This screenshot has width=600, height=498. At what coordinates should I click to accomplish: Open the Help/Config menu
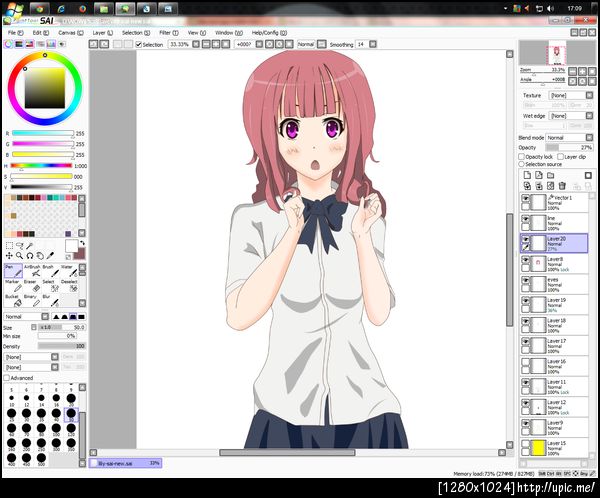[269, 33]
